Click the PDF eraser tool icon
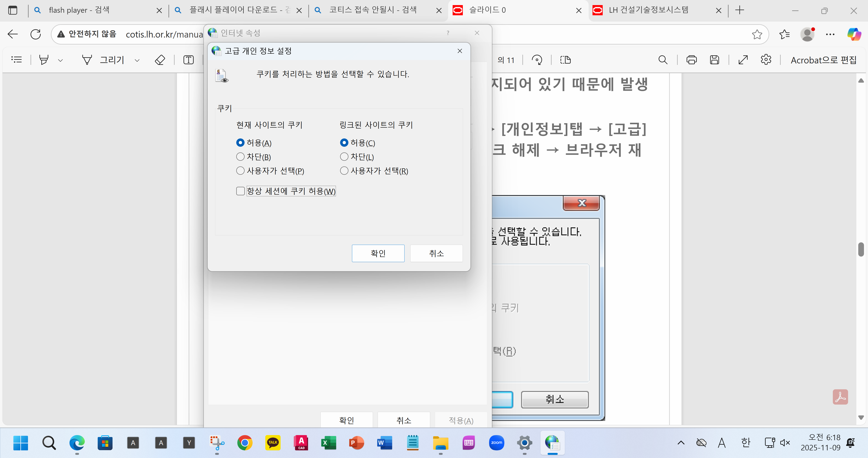This screenshot has height=458, width=868. point(160,60)
